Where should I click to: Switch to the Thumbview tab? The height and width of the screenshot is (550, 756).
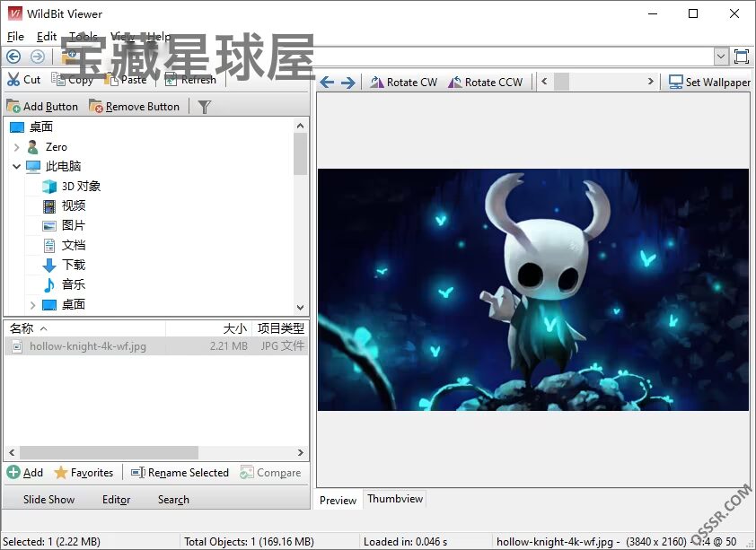395,499
